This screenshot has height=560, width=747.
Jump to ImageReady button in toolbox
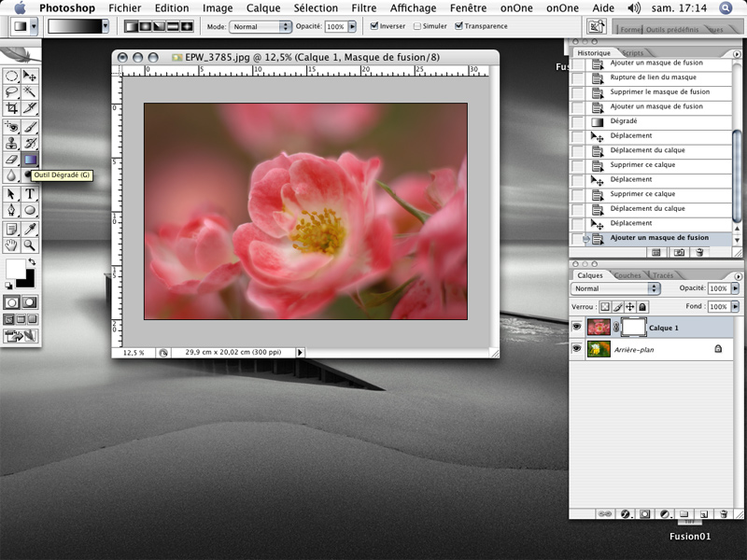21,336
